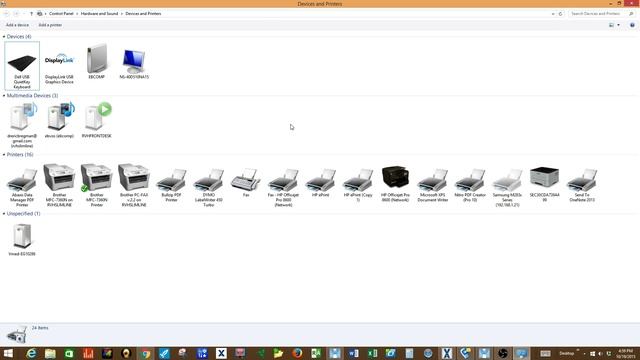The width and height of the screenshot is (640, 360).
Task: Select the SEC30CDA7 laser printer
Action: [x=544, y=184]
